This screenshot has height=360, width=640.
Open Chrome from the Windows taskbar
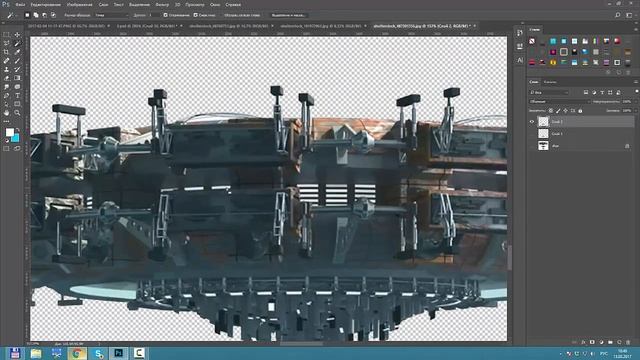pos(77,353)
